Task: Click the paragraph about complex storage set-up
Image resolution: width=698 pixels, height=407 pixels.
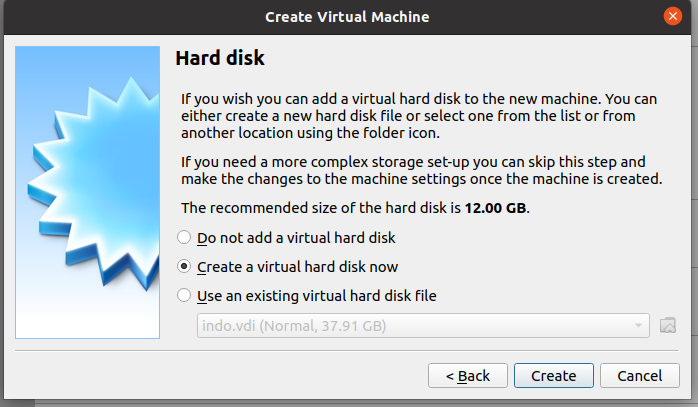Action: pos(422,170)
